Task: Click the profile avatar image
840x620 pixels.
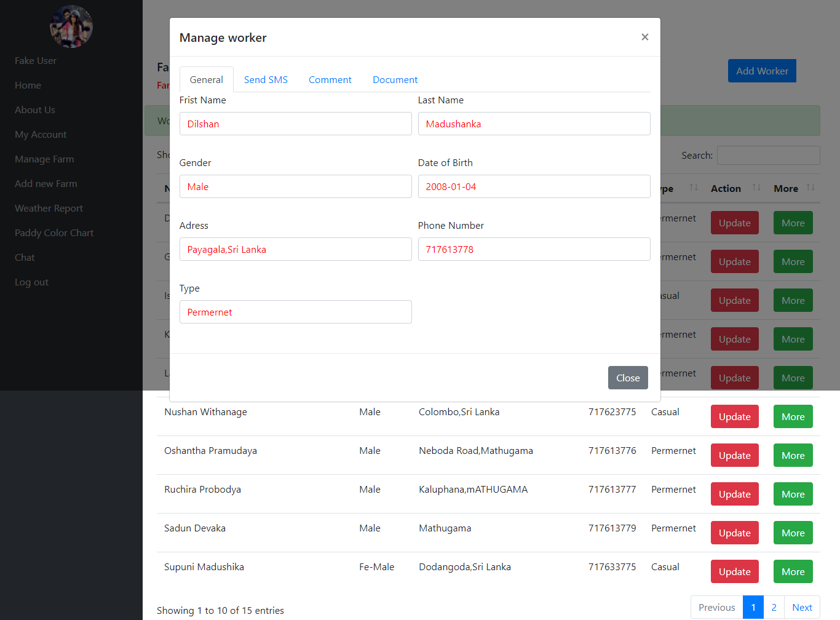Action: (71, 26)
